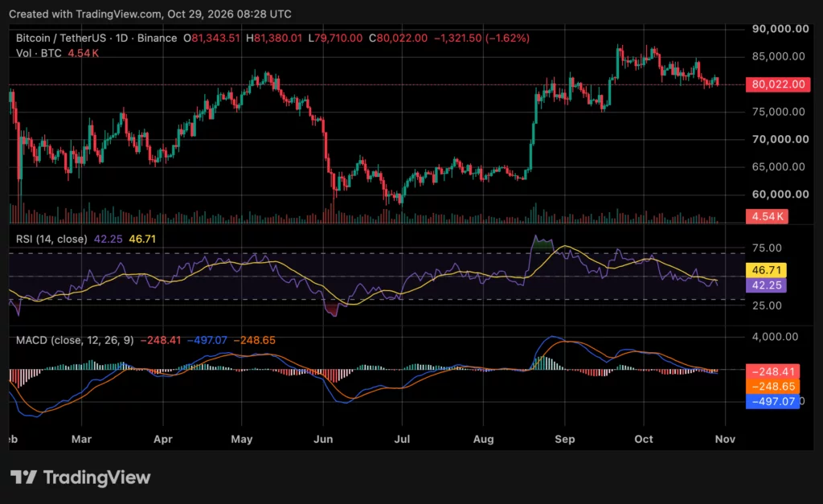Image resolution: width=823 pixels, height=504 pixels.
Task: Click the yellow 46.71 value in RSI legend
Action: click(x=142, y=240)
